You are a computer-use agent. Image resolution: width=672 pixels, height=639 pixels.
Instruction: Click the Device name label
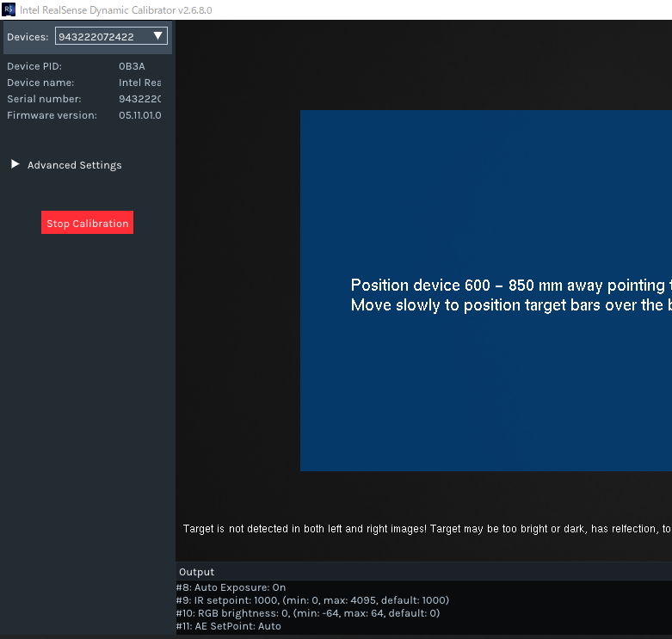(40, 83)
